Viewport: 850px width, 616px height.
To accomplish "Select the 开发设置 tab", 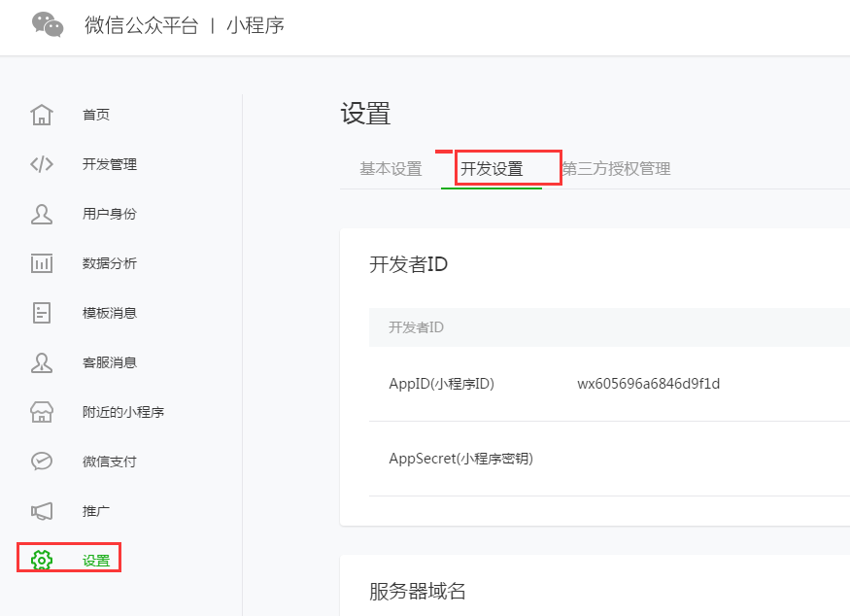I will tap(492, 169).
